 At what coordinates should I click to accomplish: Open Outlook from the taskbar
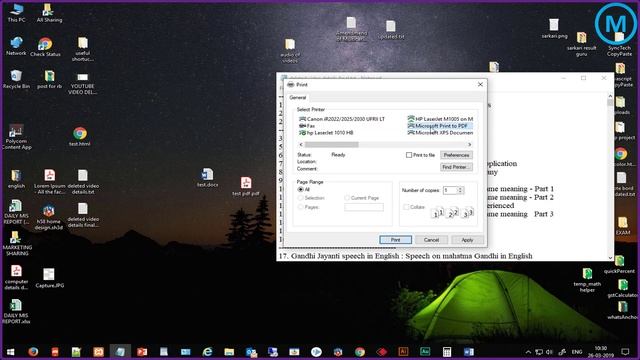coord(251,352)
